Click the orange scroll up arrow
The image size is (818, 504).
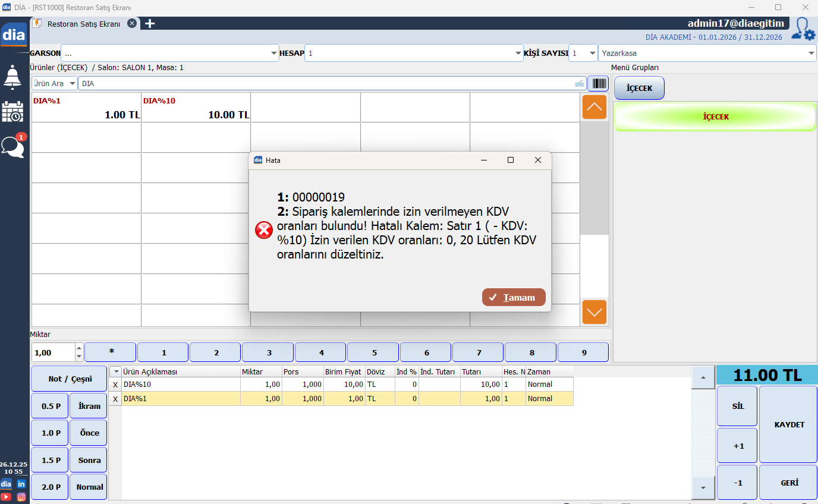point(594,107)
